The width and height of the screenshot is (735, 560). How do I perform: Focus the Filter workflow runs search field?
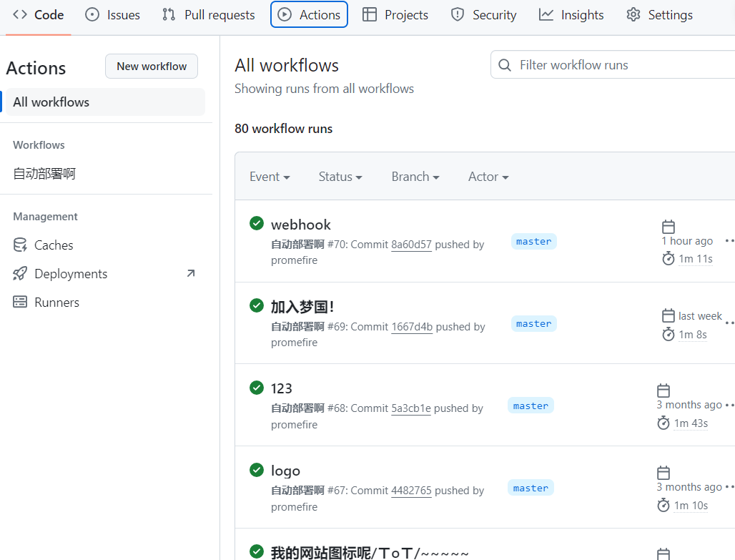tap(613, 64)
